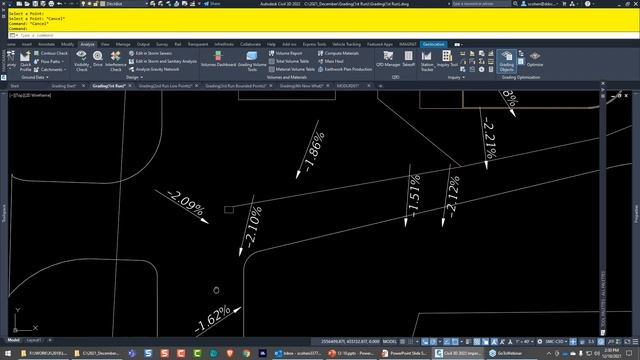Open the Vehicle Tracking ribbon tab
Image resolution: width=640 pixels, height=360 pixels.
pos(347,44)
